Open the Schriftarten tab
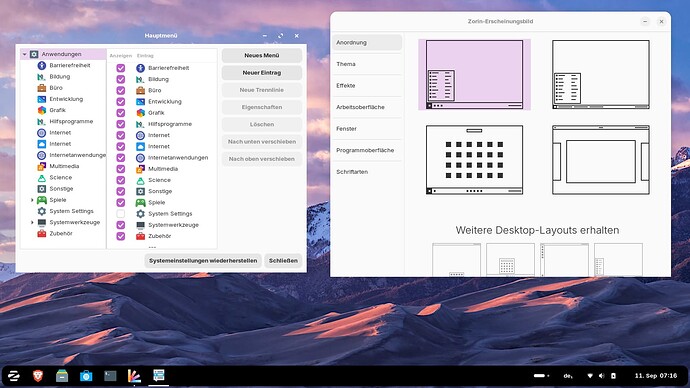This screenshot has height=388, width=690. [367, 172]
